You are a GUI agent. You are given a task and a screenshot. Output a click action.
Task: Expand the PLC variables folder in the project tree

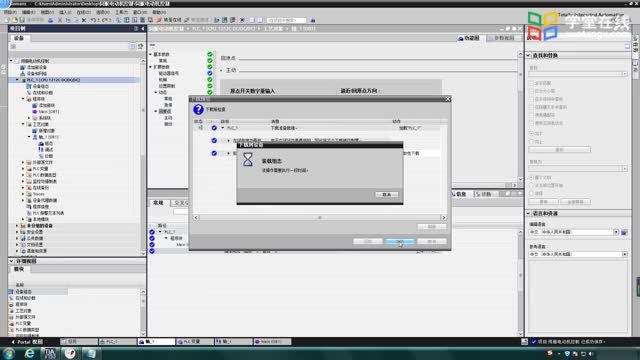(23, 169)
